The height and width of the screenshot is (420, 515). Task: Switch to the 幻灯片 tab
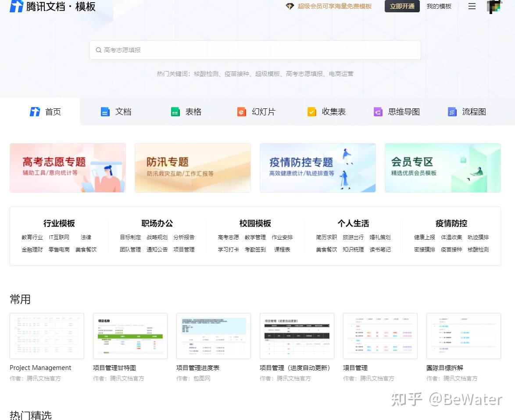tap(256, 112)
